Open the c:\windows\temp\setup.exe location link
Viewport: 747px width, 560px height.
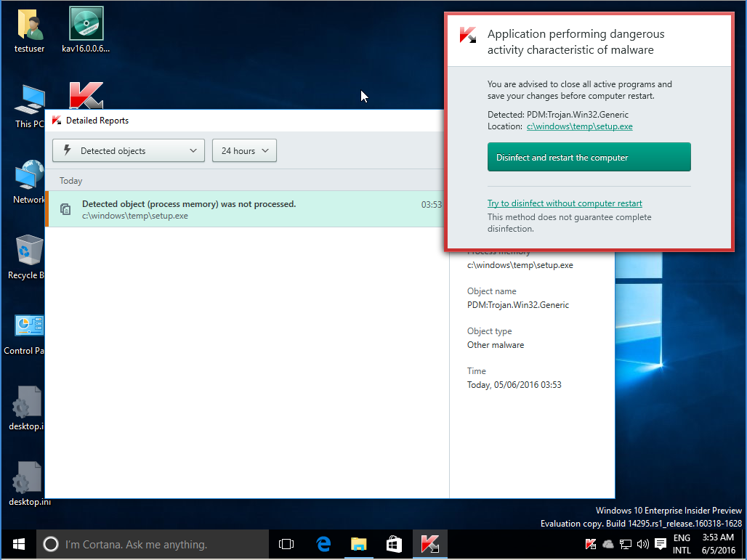(579, 126)
